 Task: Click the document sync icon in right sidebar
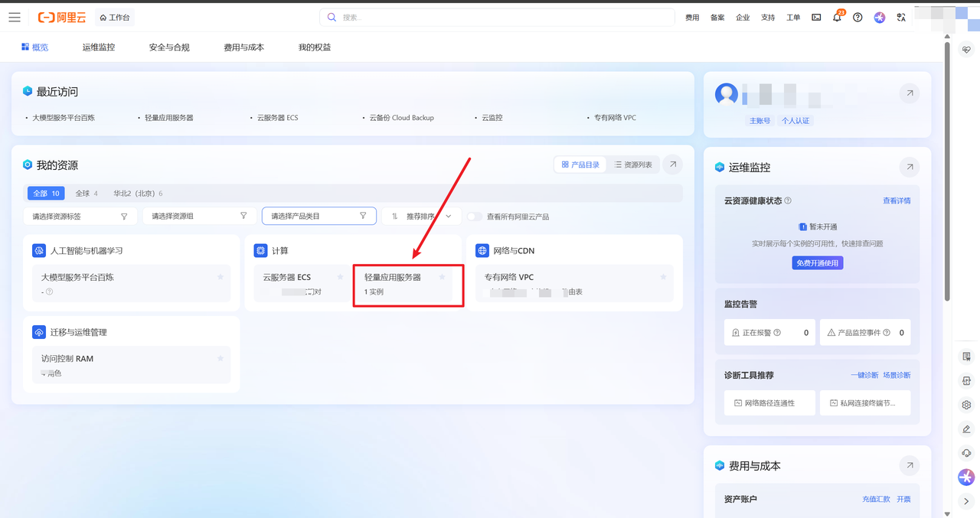coord(967,380)
